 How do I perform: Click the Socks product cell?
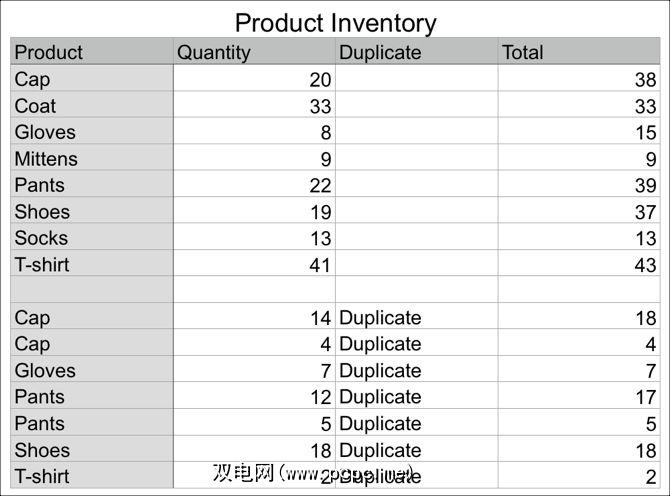tap(92, 238)
